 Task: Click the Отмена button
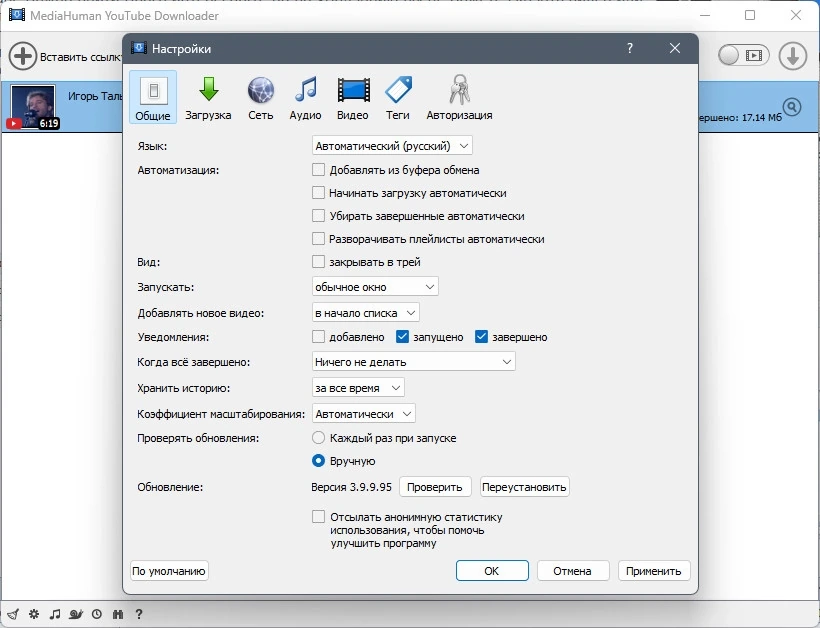[573, 571]
